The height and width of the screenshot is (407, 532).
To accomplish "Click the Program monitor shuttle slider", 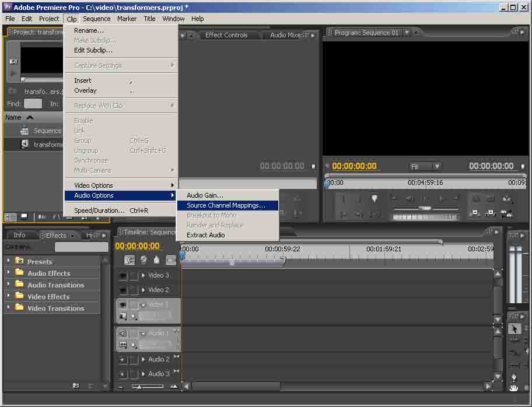I will 425,208.
